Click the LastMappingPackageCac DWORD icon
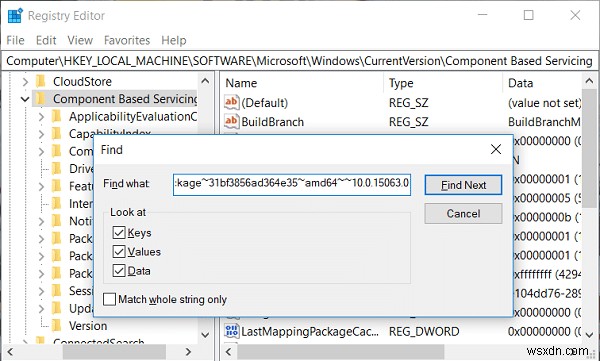The width and height of the screenshot is (600, 361). pyautogui.click(x=232, y=331)
